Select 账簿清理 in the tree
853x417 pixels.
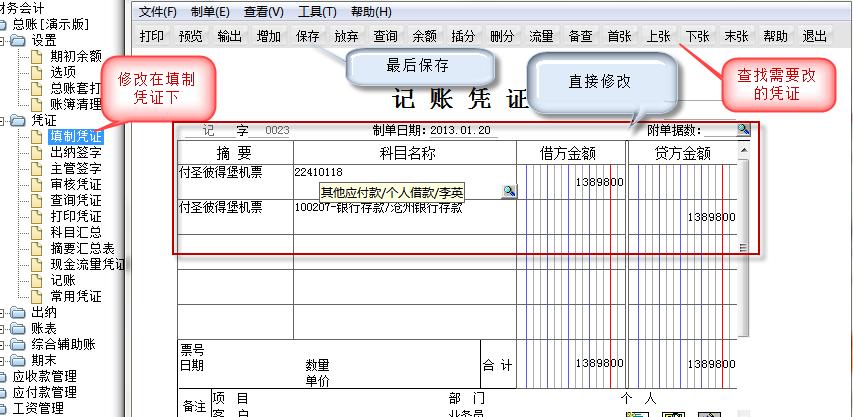click(76, 104)
